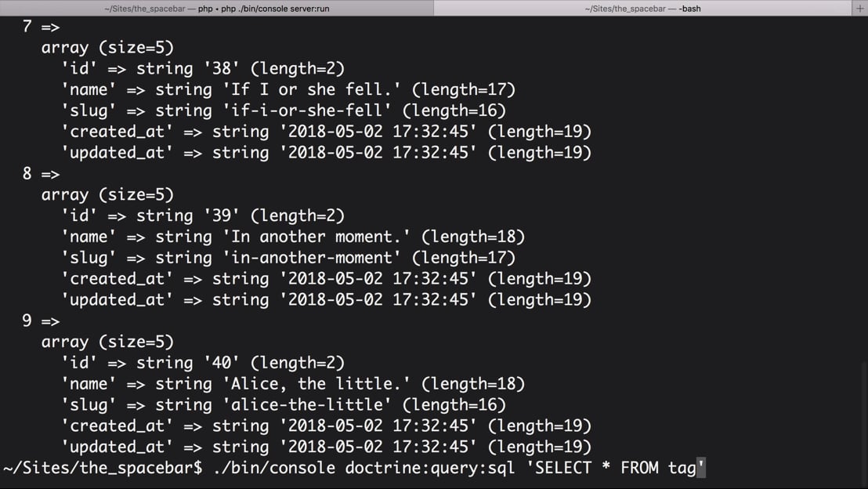Click the ./bin/console command word
The height and width of the screenshot is (489, 868).
[274, 468]
